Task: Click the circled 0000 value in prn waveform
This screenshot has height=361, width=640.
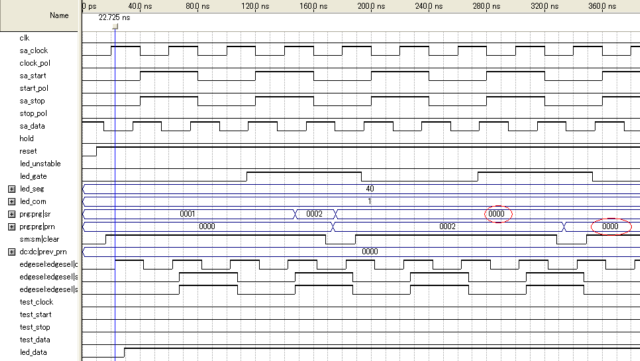Action: pyautogui.click(x=610, y=226)
